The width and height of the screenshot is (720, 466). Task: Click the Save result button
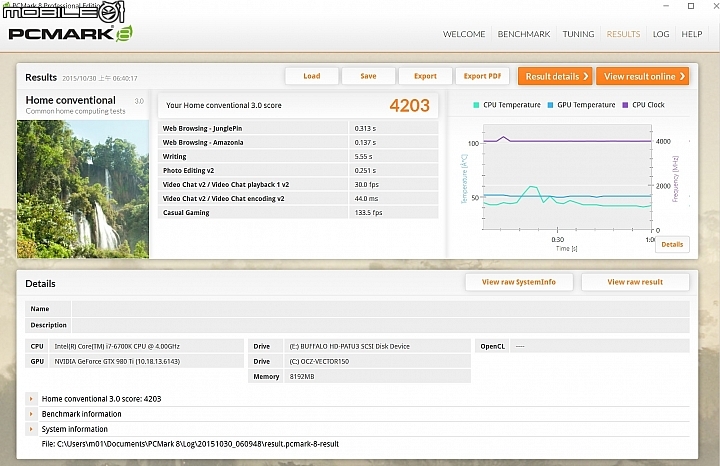[x=368, y=76]
